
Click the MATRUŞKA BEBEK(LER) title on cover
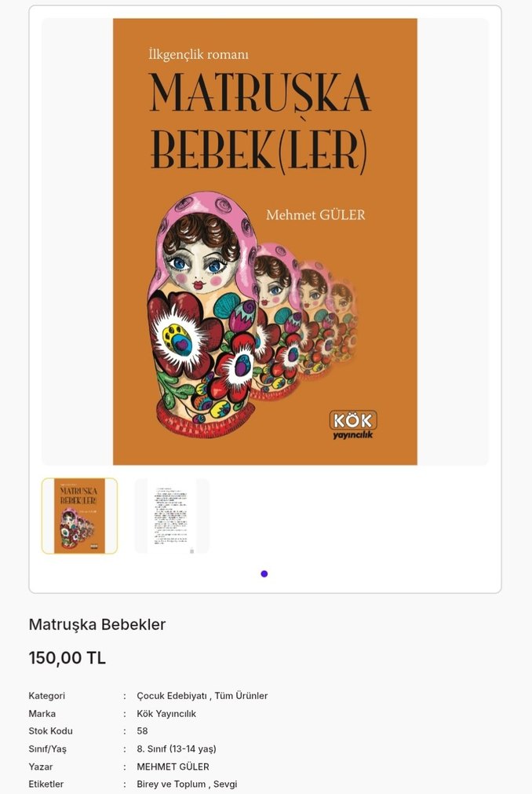tap(260, 122)
